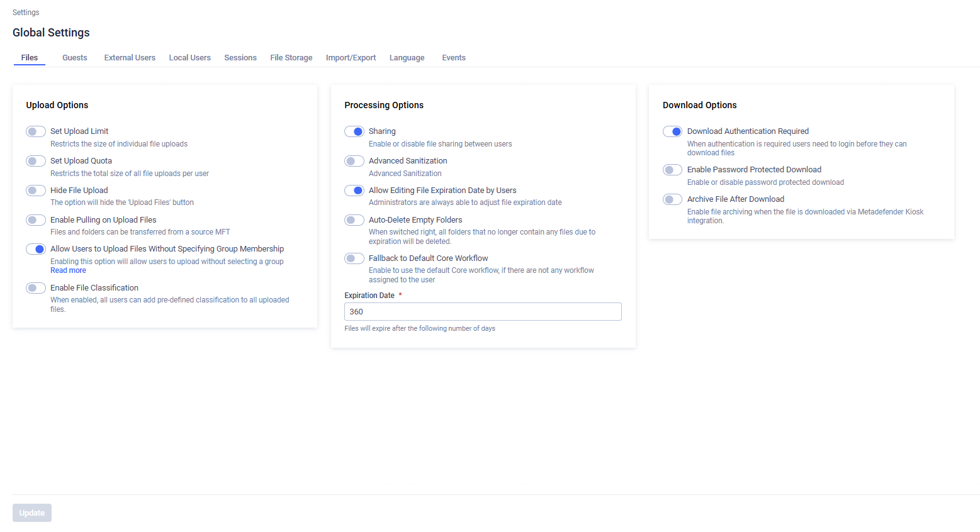Enable the Set Upload Limit toggle
The width and height of the screenshot is (980, 532).
pos(36,131)
